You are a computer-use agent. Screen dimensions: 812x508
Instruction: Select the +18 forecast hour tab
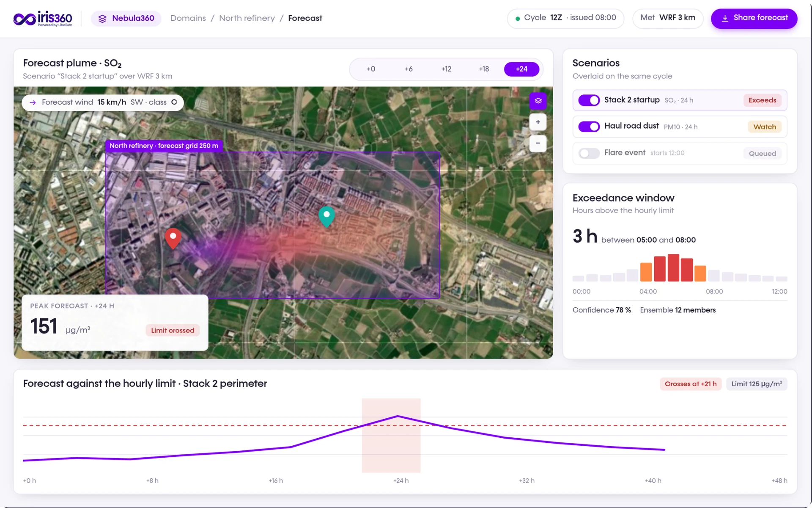tap(484, 69)
